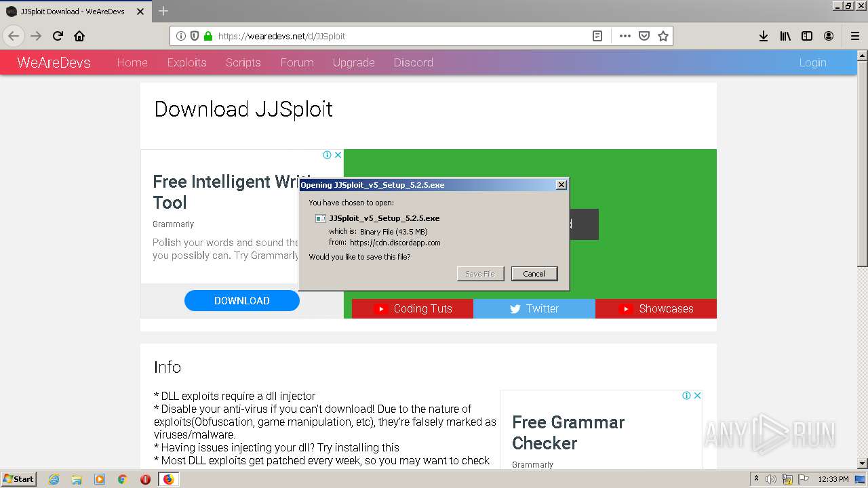Viewport: 868px width, 488px height.
Task: Open the Forum nav item
Action: pyautogui.click(x=297, y=62)
